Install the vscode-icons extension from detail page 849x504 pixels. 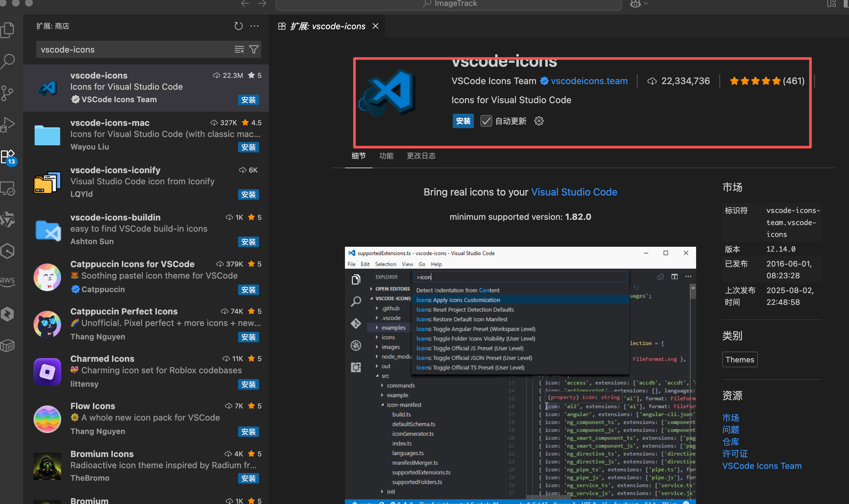463,121
